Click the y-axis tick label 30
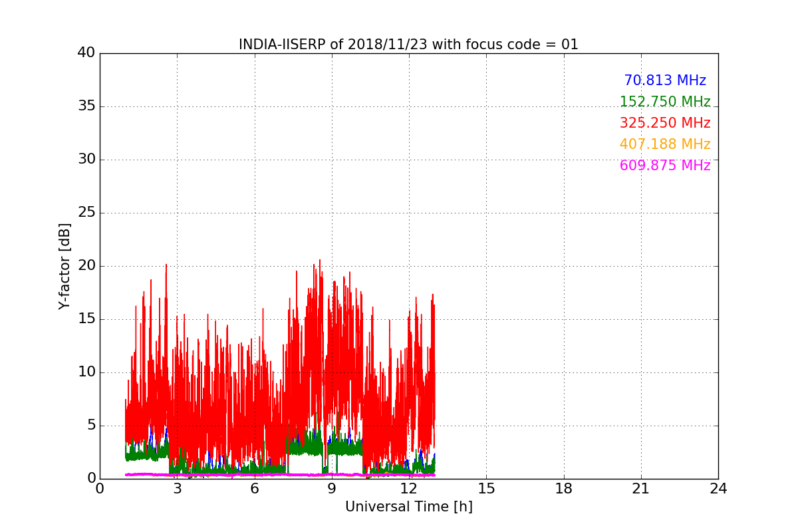 click(86, 160)
